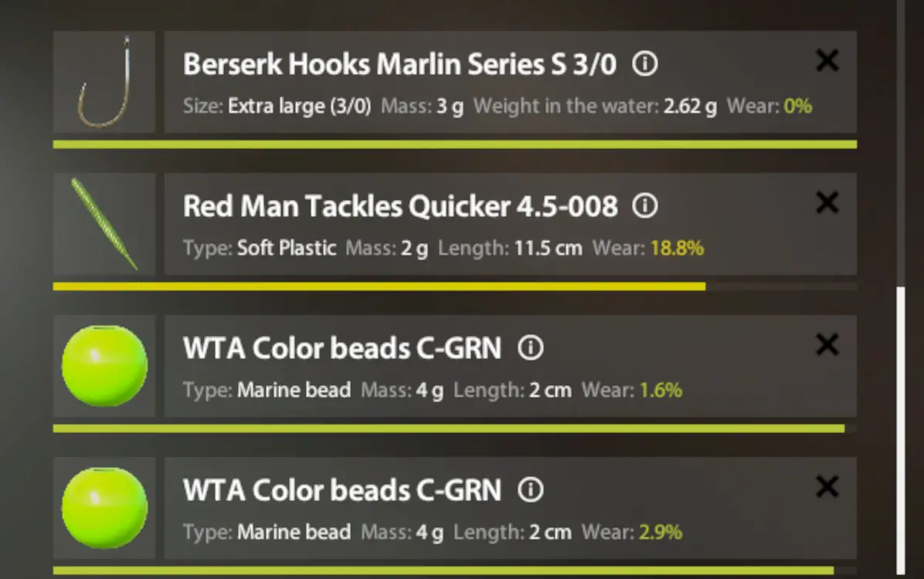Remove the Berserk Hooks Marlin Series hook
The height and width of the screenshot is (579, 924).
pyautogui.click(x=827, y=60)
